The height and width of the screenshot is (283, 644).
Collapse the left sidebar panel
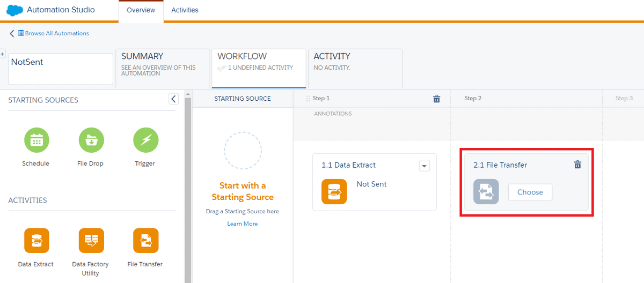coord(173,99)
